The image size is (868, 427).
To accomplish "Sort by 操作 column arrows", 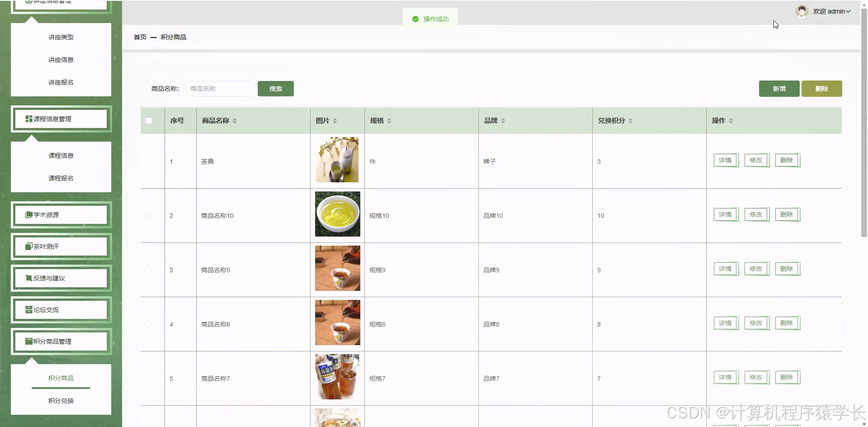I will [731, 121].
